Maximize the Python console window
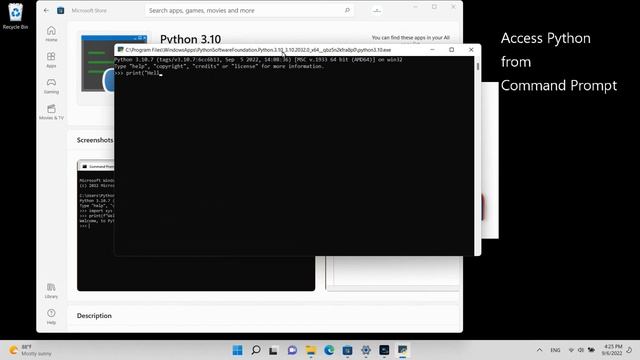Viewport: 640px width, 360px height. [x=451, y=49]
